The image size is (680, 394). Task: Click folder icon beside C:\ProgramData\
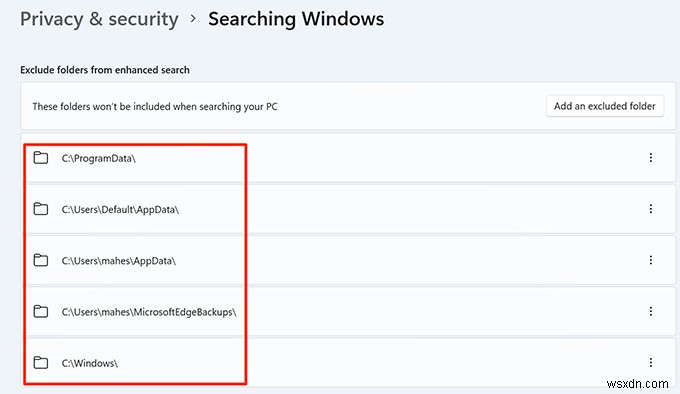point(41,158)
